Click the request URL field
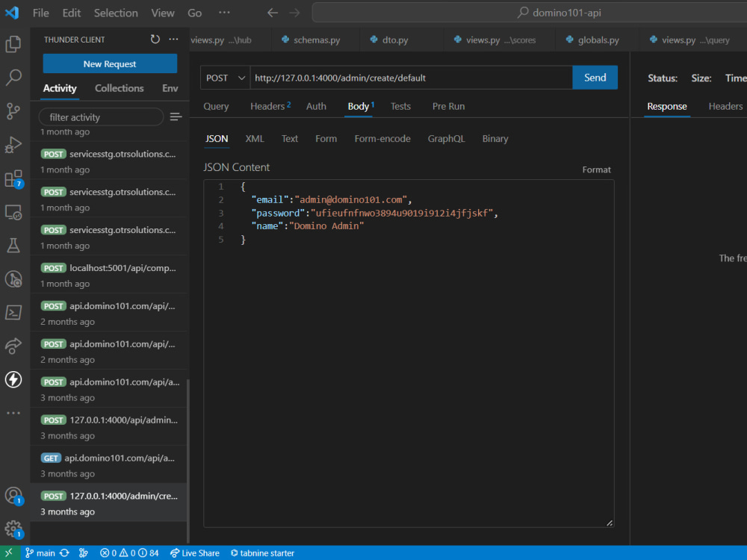The image size is (747, 560). pyautogui.click(x=411, y=78)
